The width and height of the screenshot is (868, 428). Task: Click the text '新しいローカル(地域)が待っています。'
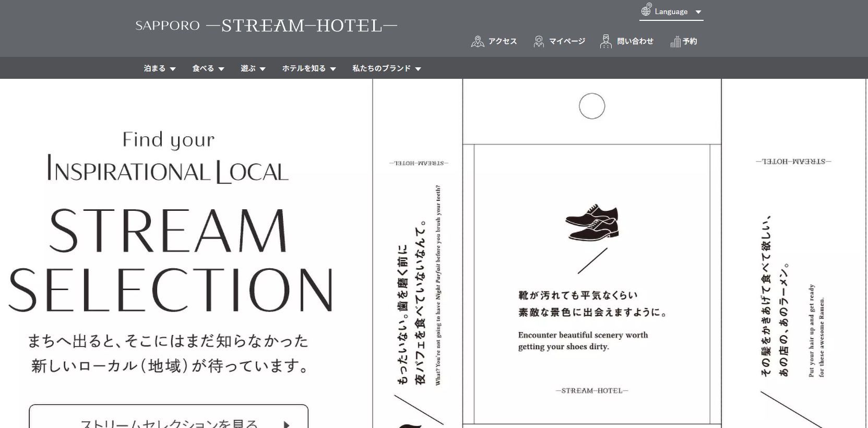tap(170, 365)
